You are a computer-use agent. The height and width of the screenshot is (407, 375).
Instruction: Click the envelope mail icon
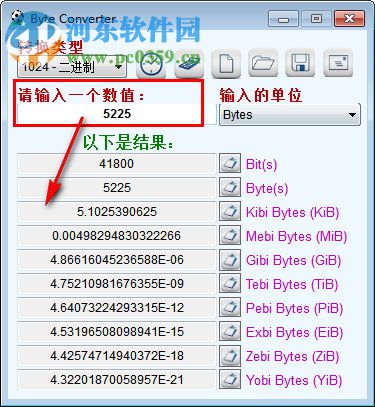tap(338, 63)
